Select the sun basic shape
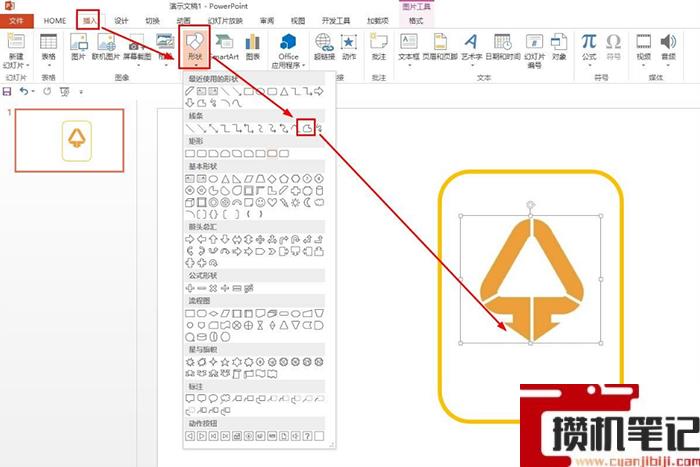The height and width of the screenshot is (467, 700). point(296,202)
